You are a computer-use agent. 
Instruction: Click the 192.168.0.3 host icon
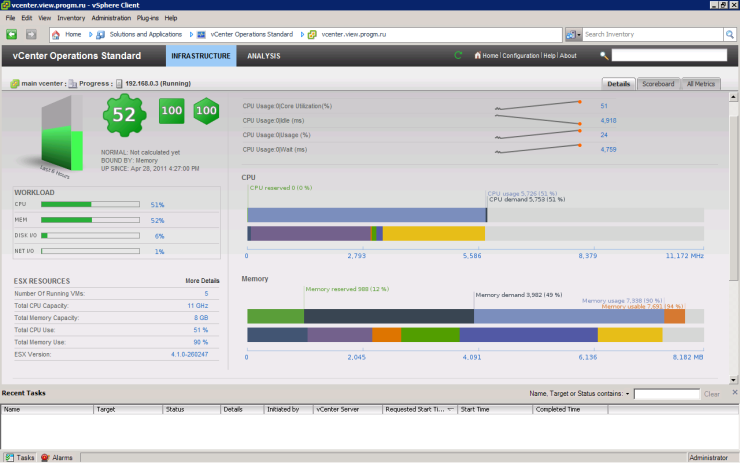pos(119,84)
